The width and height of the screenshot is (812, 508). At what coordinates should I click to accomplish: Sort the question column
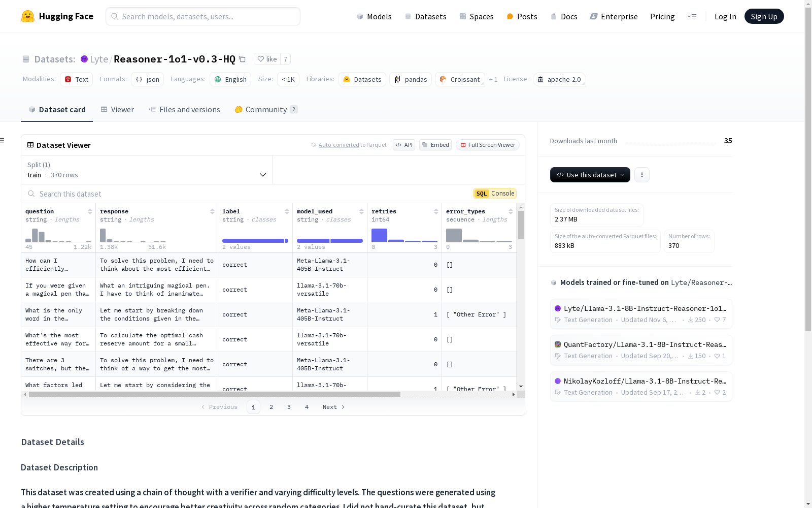90,211
